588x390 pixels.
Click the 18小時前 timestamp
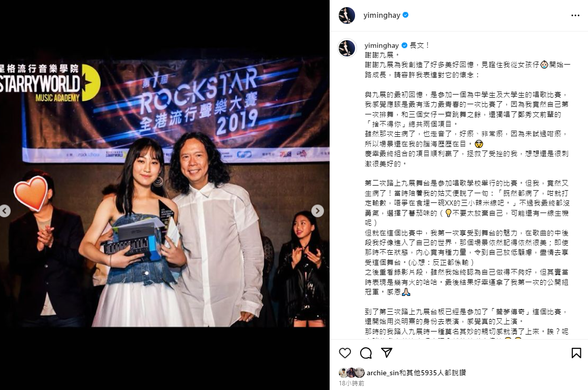coord(351,383)
